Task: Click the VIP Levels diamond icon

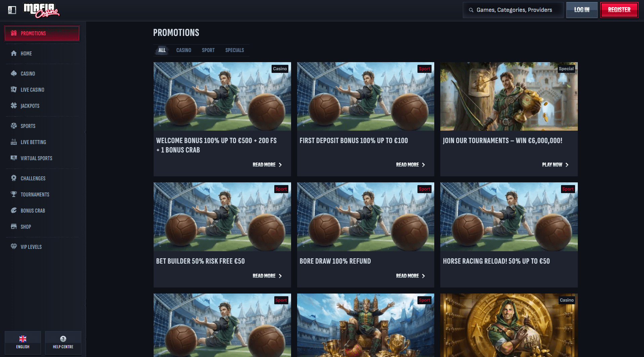Action: (14, 247)
